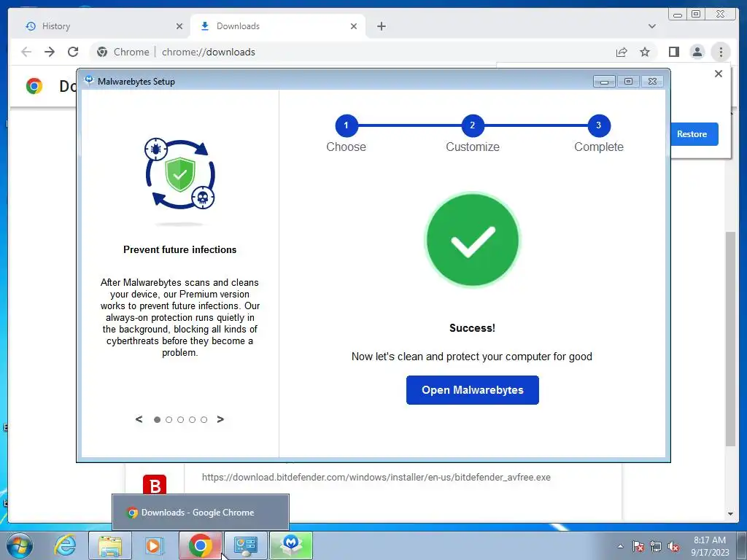Show previous slide with left arrow
747x560 pixels.
click(139, 419)
